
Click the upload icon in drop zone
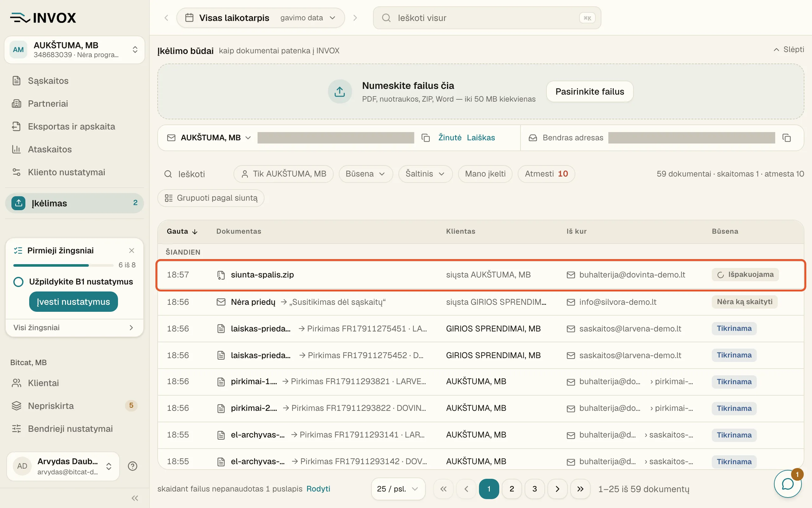point(340,91)
